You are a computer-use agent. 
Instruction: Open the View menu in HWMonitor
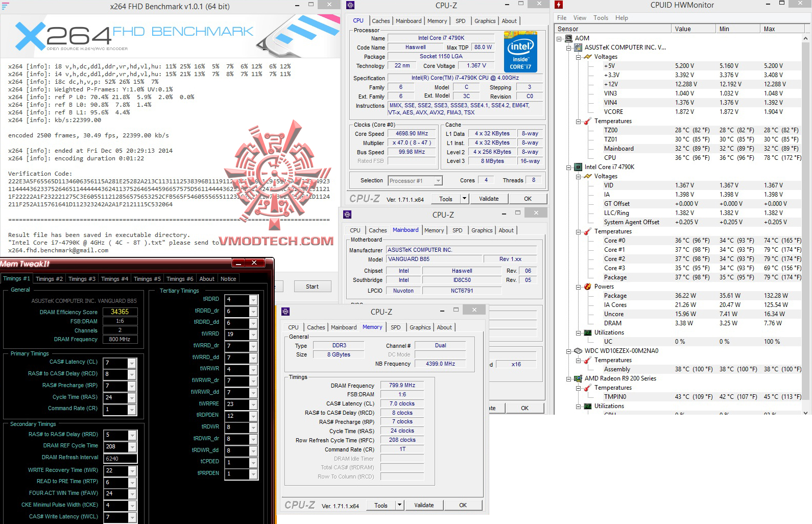coord(580,18)
